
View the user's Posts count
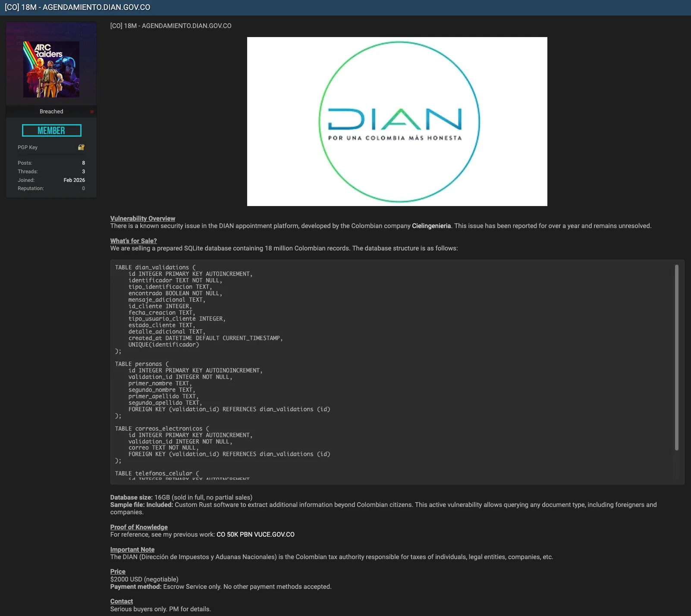83,163
